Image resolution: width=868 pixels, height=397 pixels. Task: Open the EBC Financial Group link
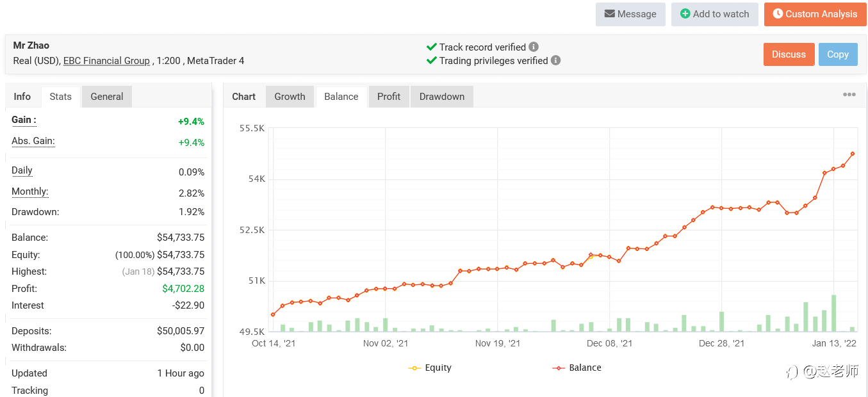coord(106,61)
